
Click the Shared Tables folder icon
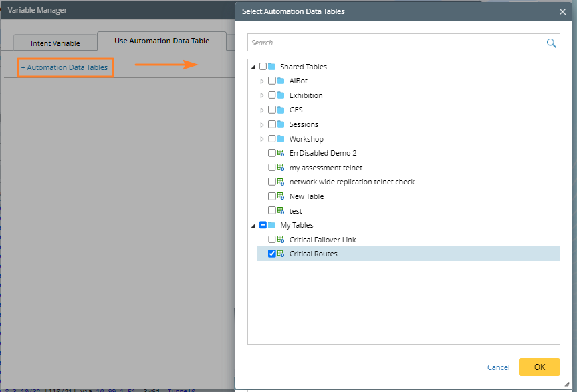(x=272, y=67)
